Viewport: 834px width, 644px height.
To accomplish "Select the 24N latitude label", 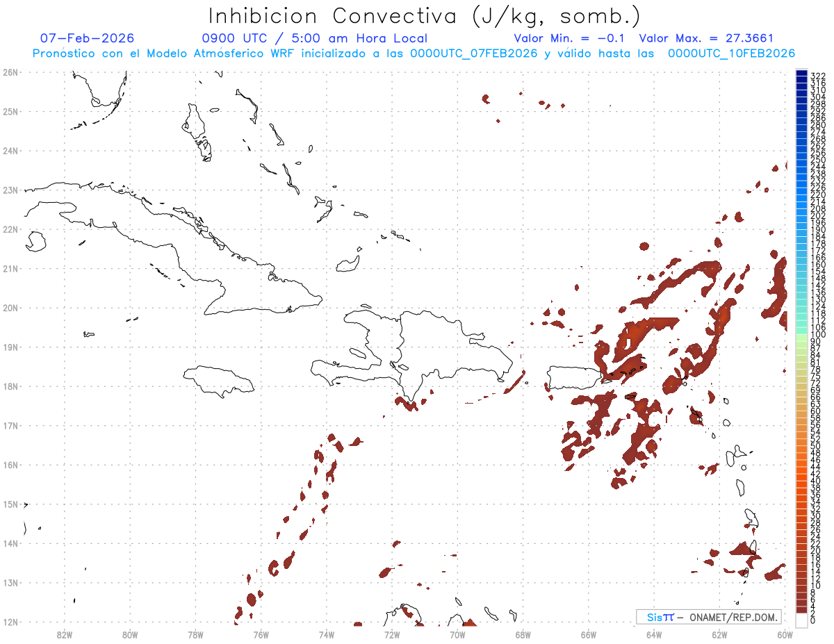I will [10, 151].
